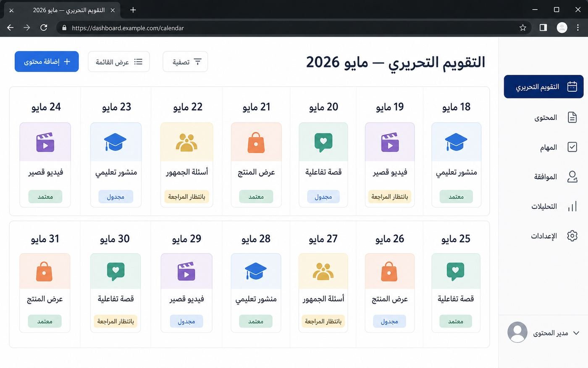Screen dimensions: 588x368
Task: Open the clapperboard icon on 24 مايو
Action: click(x=45, y=142)
